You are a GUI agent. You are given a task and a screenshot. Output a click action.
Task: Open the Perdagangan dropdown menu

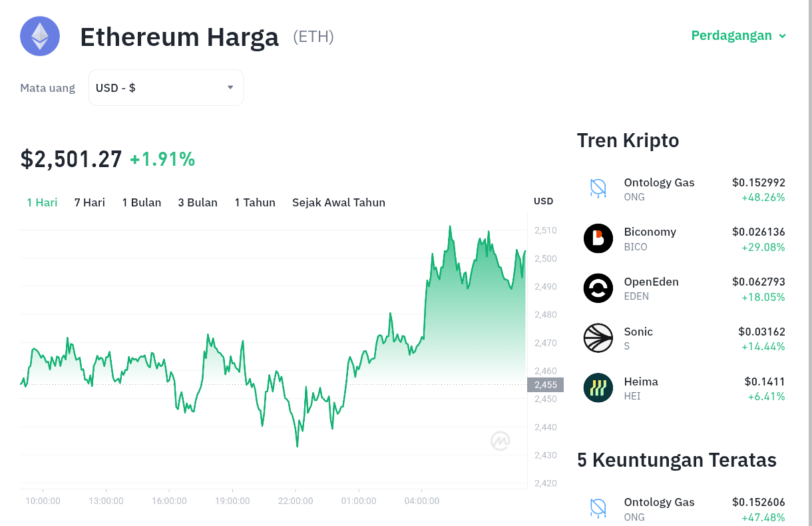(x=739, y=35)
